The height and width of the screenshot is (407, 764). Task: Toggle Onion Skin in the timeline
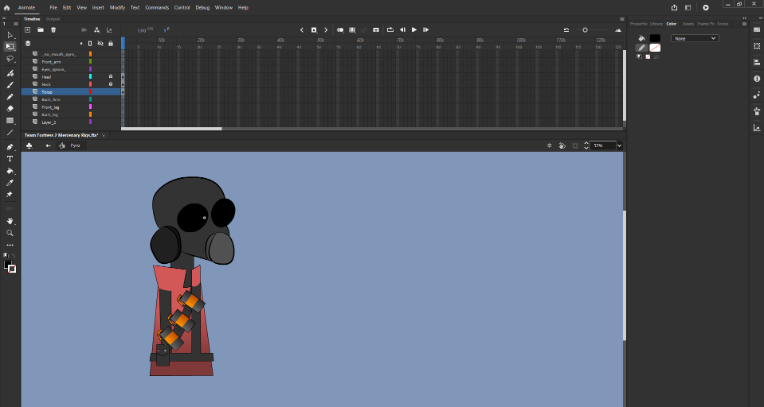click(340, 30)
